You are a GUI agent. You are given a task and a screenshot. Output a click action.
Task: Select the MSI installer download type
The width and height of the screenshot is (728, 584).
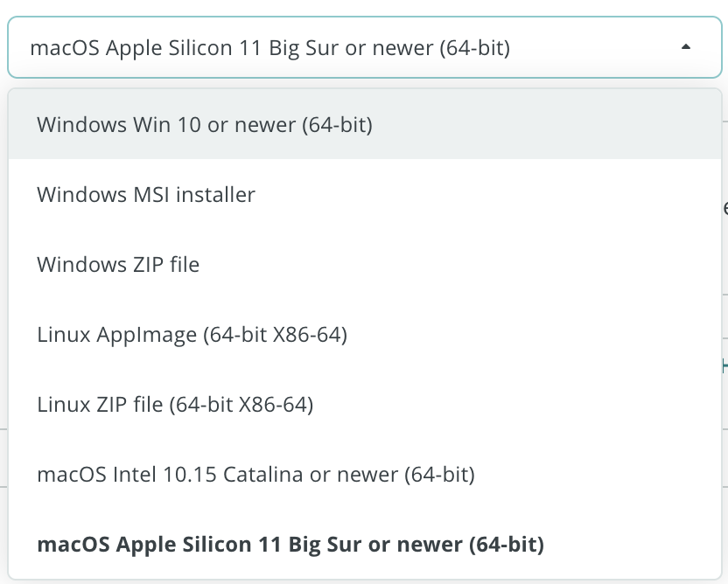146,194
